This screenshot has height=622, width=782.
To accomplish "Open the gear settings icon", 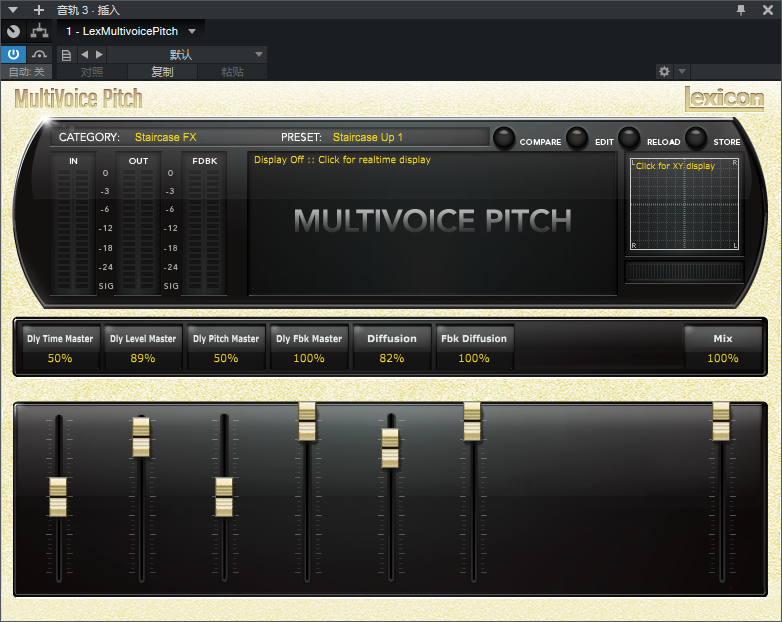I will [664, 71].
